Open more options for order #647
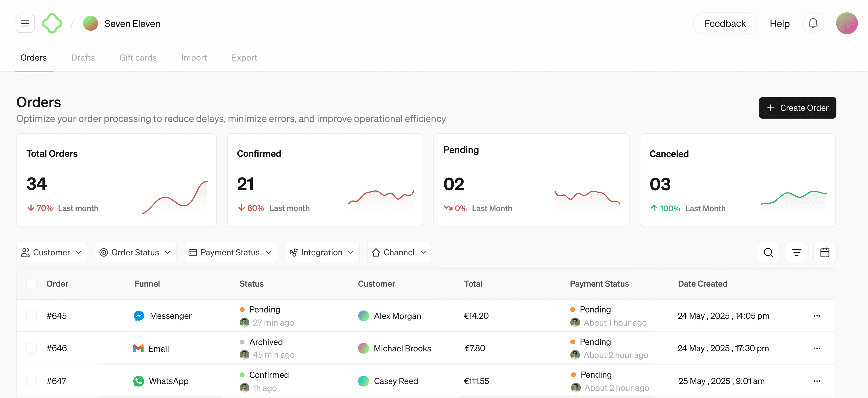Screen dimensions: 868x398 click(816, 381)
